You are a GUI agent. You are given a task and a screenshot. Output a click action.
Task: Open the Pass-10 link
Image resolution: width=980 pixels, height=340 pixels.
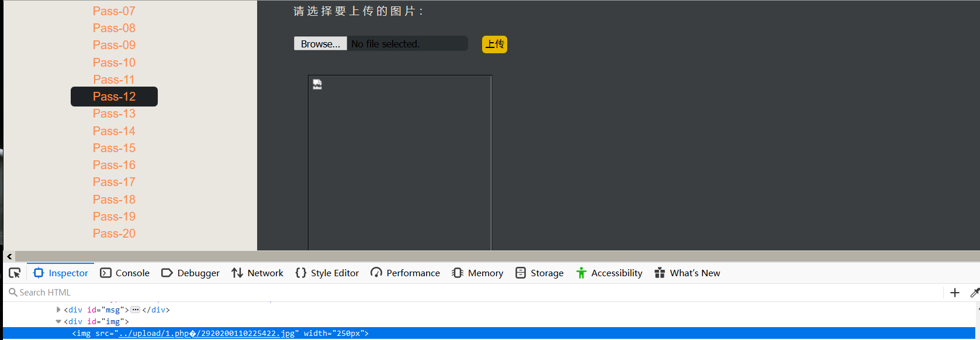click(114, 63)
